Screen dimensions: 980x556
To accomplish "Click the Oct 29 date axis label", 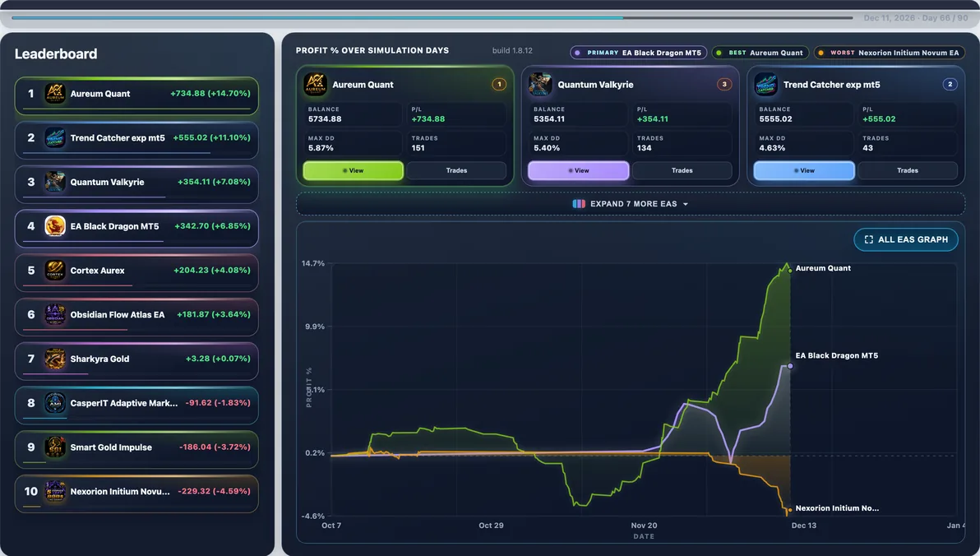I will tap(491, 526).
